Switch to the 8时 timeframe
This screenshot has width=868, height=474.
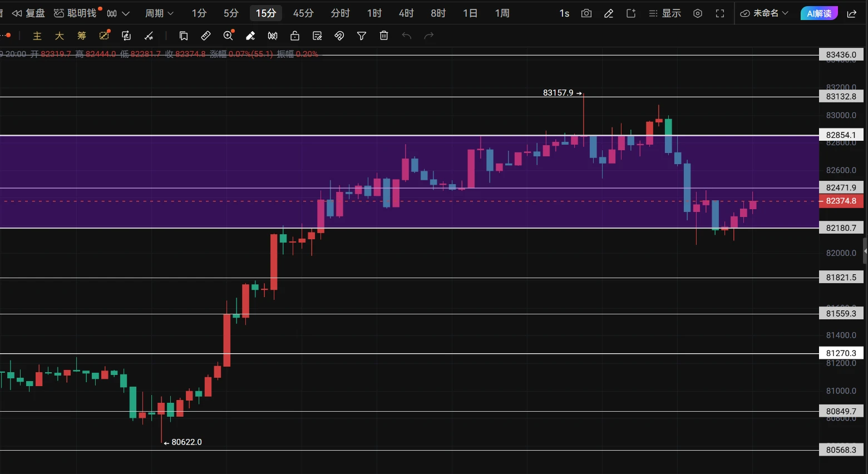[438, 13]
